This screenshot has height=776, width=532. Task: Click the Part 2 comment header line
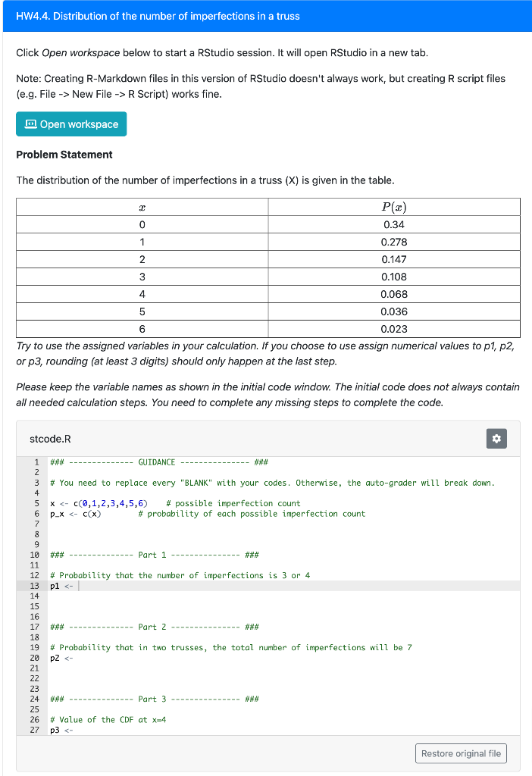click(155, 627)
